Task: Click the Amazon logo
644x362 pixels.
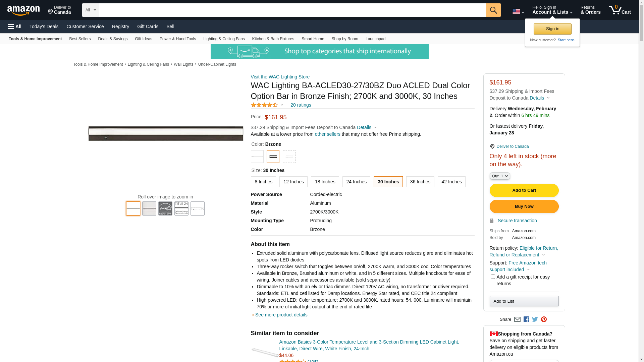Action: [23, 11]
